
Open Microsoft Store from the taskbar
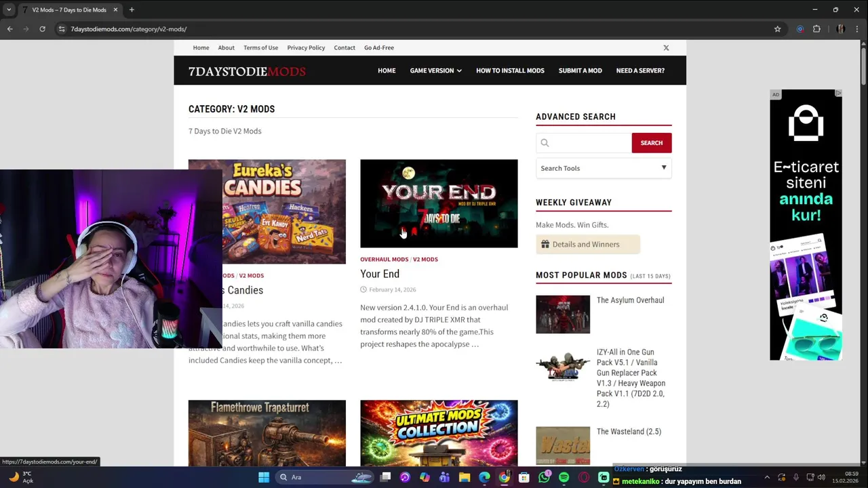coord(524,477)
